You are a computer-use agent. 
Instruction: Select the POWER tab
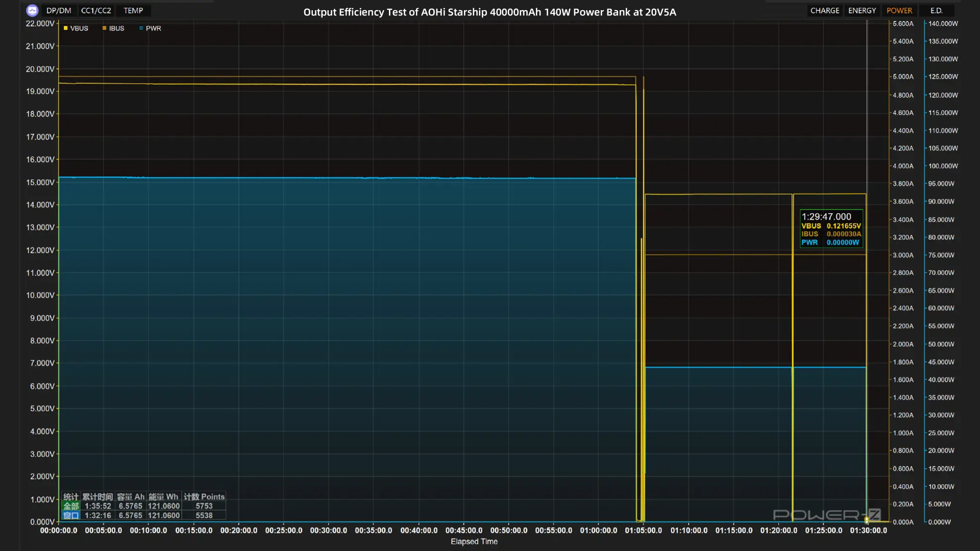[899, 11]
